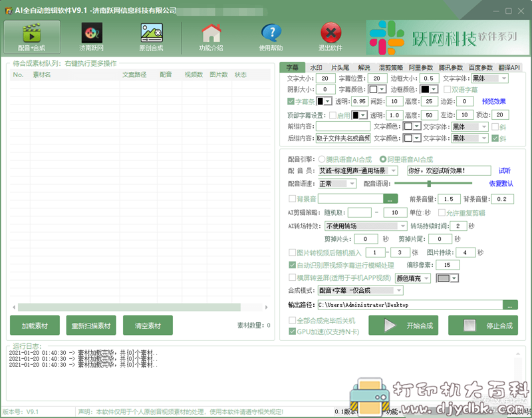Screen dimensions: 532x418
Task: Click the 加载素材 button
Action: click(x=35, y=325)
